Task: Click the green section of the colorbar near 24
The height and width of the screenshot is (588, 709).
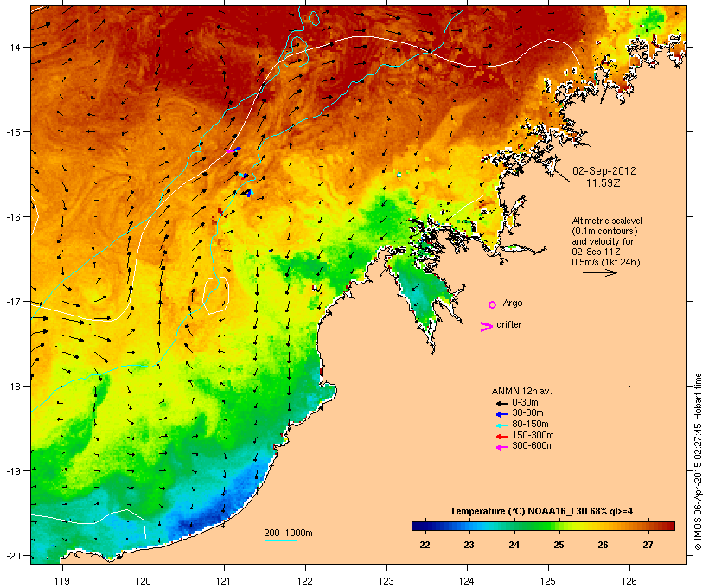Action: 514,526
